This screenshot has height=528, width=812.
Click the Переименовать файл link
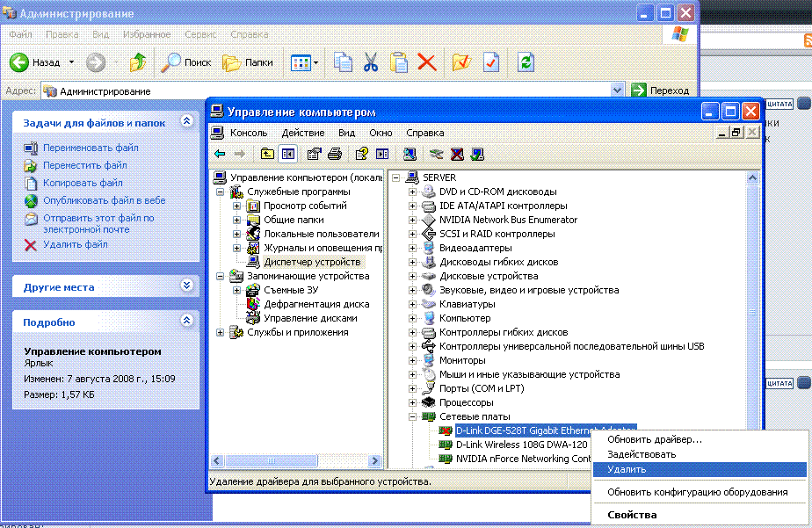click(91, 148)
